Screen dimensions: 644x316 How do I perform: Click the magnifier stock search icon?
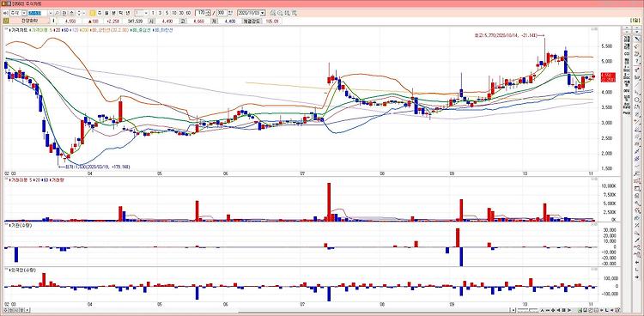57,13
